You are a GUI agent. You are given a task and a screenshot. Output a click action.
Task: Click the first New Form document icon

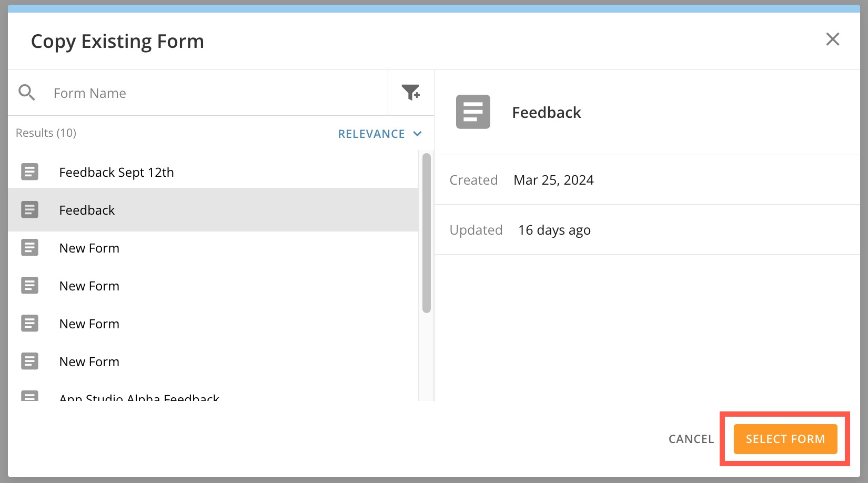[29, 248]
